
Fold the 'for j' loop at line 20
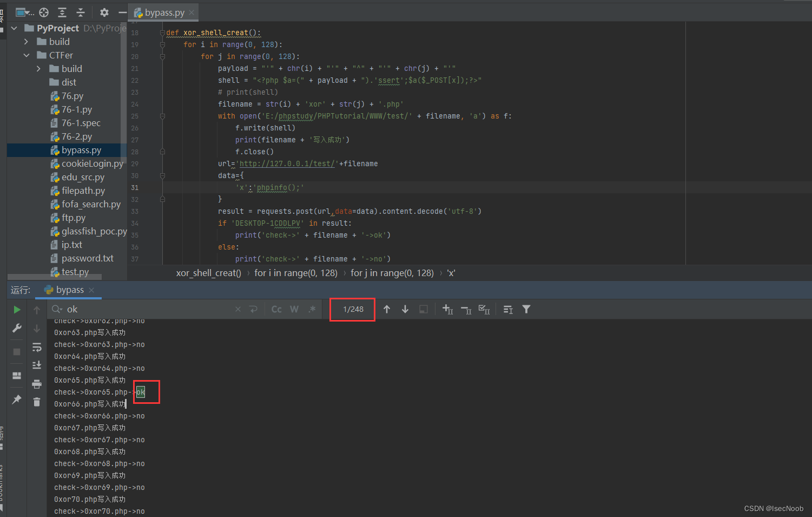[162, 56]
